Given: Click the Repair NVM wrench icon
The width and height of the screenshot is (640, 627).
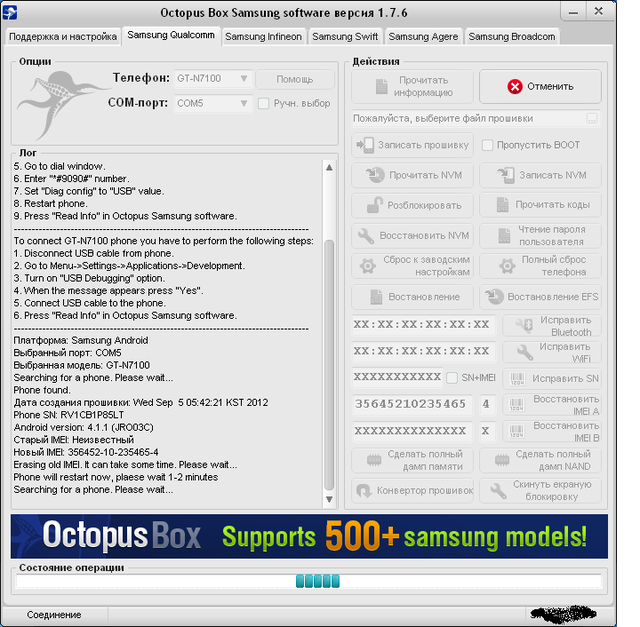Looking at the screenshot, I should click(x=366, y=236).
